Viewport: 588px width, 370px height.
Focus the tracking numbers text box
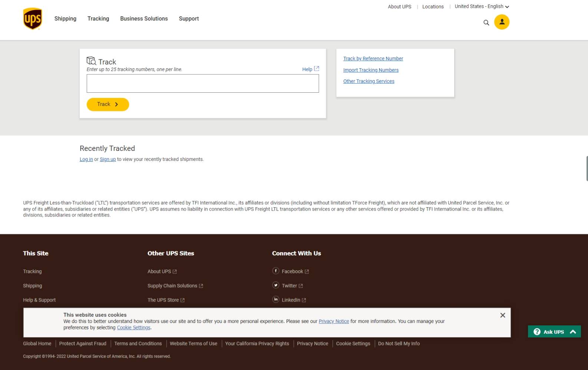tap(202, 83)
